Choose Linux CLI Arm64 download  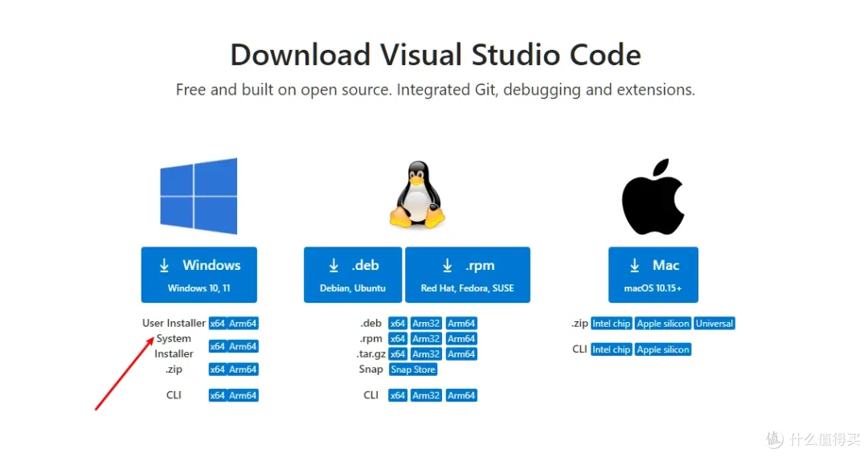click(x=461, y=395)
